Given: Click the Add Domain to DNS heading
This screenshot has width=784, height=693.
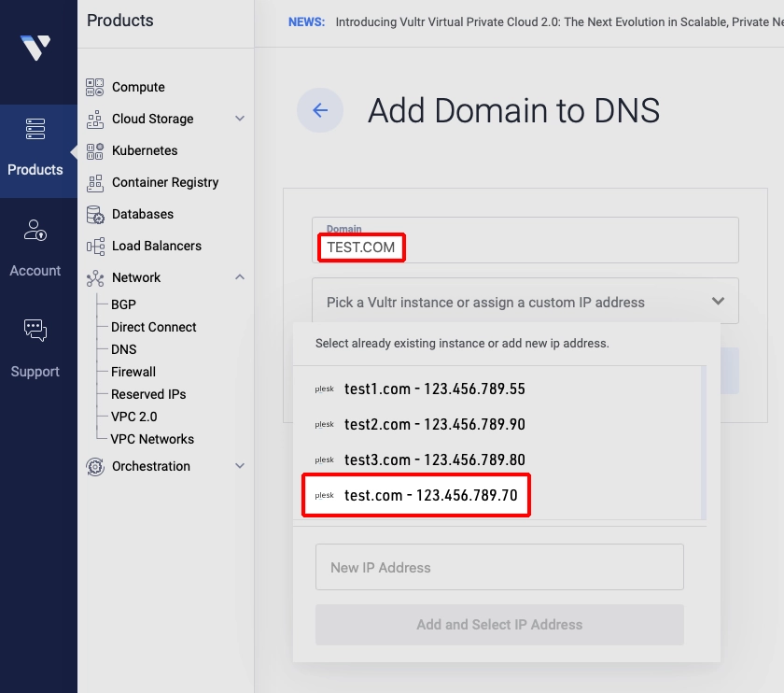Looking at the screenshot, I should [x=514, y=110].
